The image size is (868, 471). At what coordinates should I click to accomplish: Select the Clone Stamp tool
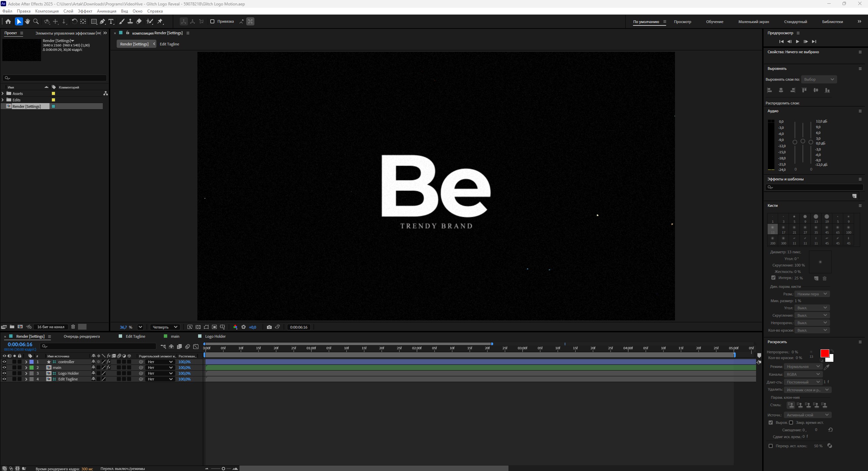tap(130, 21)
